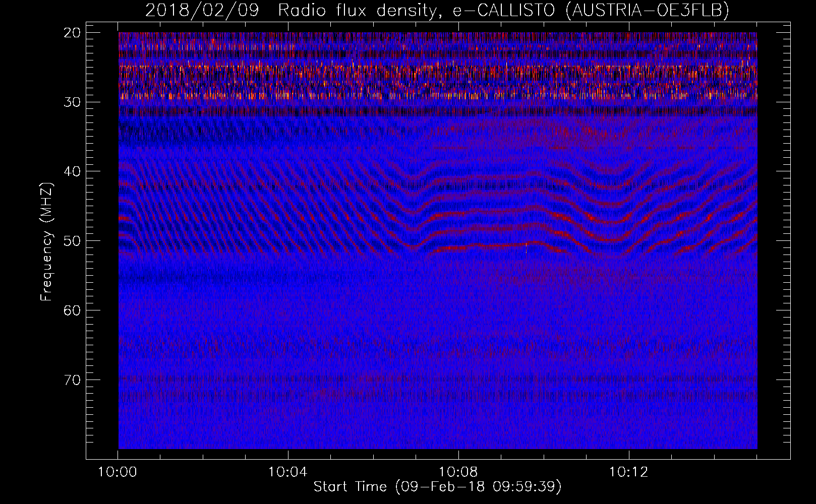The image size is (816, 504).
Task: Click the 'Frequency (MHZ)' axis label
Action: (x=46, y=241)
